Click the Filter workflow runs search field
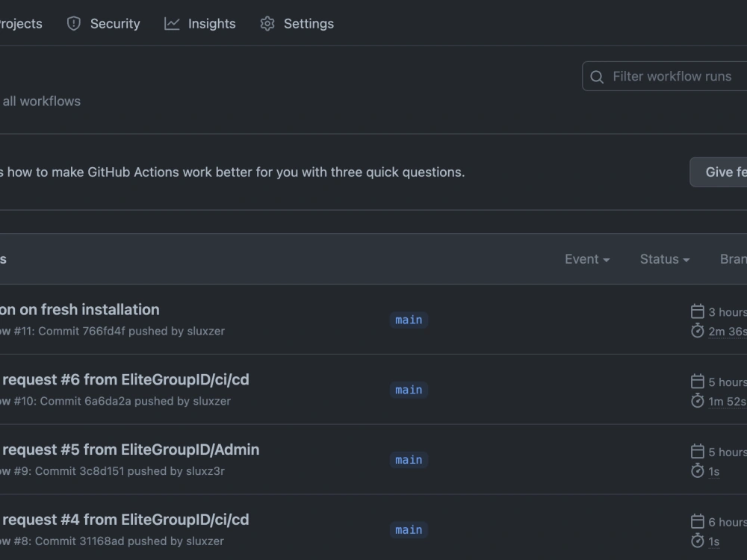Screen dimensions: 747x560 coord(665,76)
